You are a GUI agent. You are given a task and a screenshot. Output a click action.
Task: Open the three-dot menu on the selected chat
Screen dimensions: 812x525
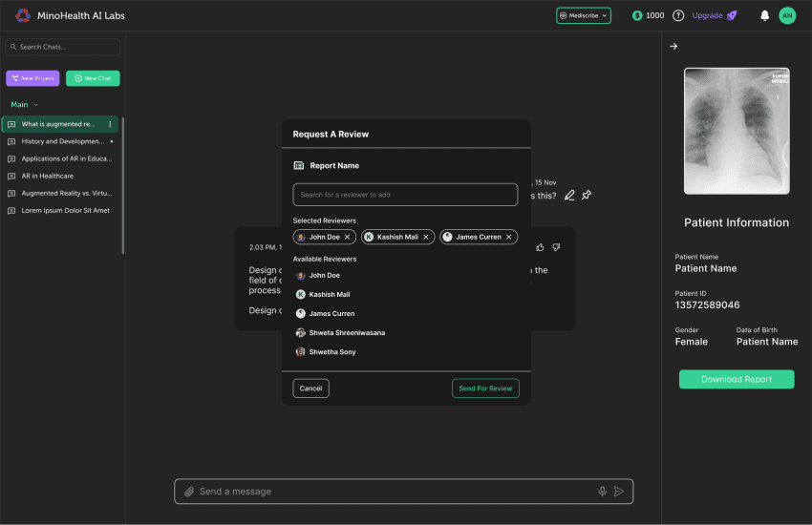pos(110,124)
